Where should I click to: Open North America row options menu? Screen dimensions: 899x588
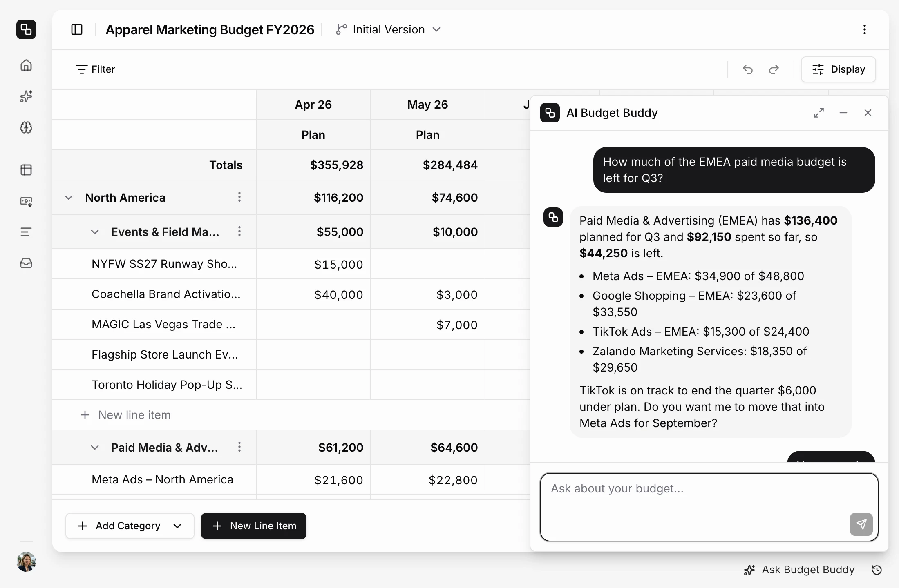click(x=239, y=197)
